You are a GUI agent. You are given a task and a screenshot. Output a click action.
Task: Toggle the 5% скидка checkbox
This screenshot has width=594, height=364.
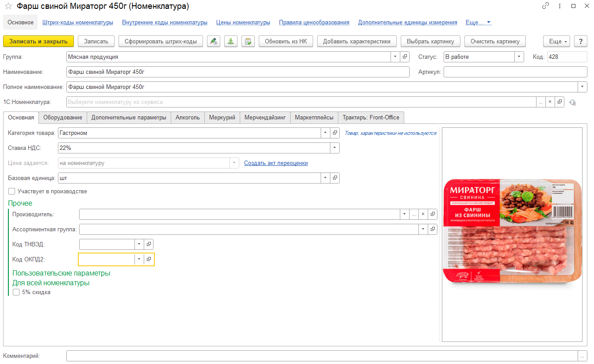(16, 292)
